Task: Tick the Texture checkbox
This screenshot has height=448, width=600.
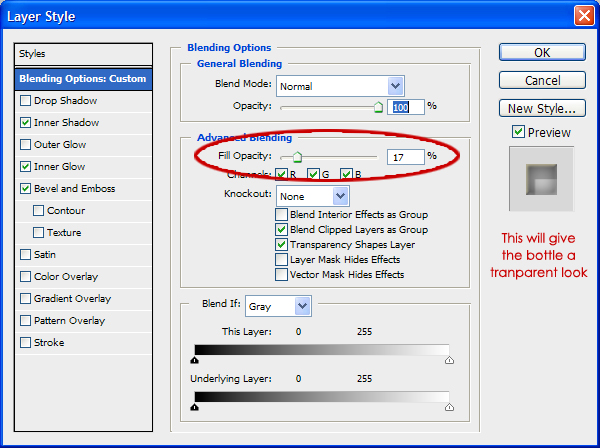Action: 38,233
